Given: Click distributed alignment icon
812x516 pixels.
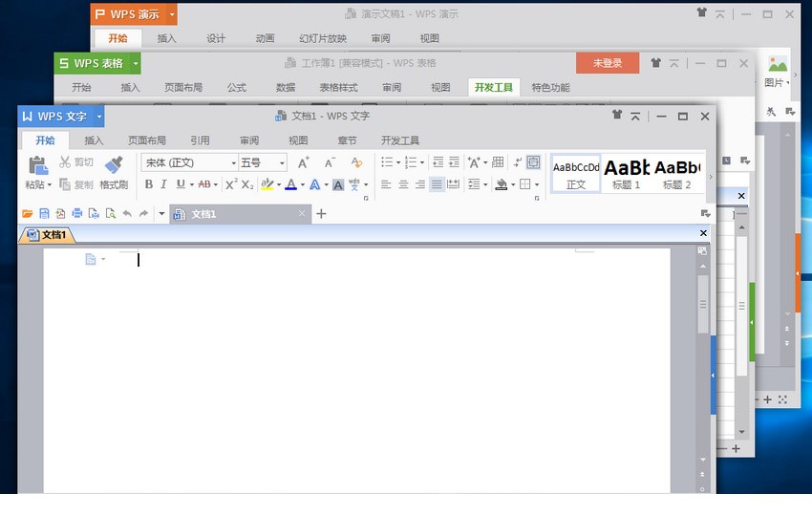Looking at the screenshot, I should click(453, 183).
